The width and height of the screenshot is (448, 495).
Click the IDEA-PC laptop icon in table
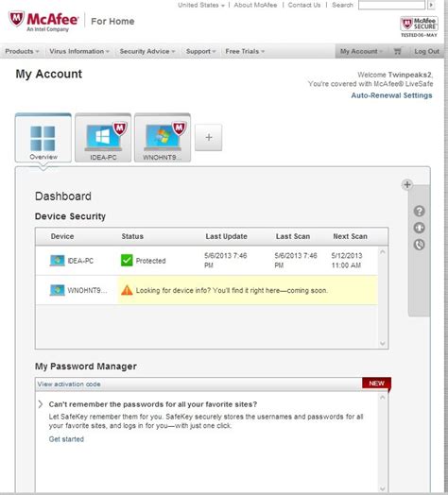coord(58,261)
